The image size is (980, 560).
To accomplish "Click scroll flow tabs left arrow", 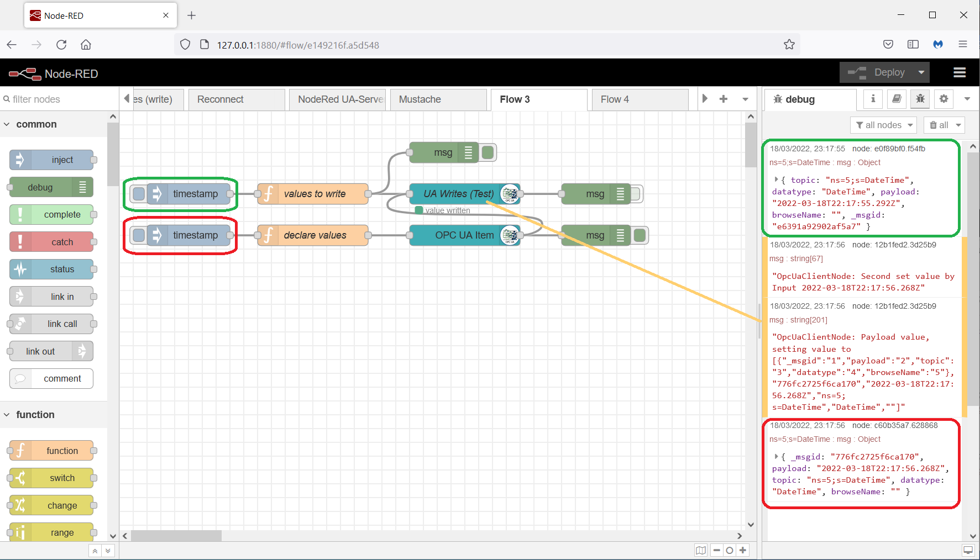I will tap(127, 99).
